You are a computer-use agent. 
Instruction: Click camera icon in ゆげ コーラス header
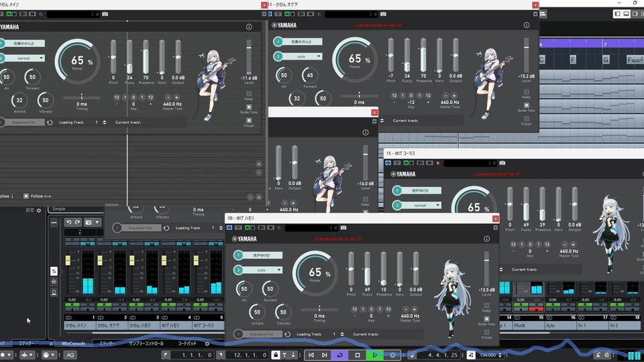(502, 163)
